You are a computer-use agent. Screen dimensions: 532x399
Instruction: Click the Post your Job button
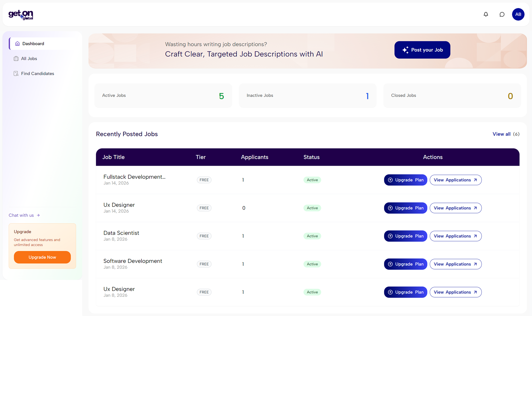(422, 50)
